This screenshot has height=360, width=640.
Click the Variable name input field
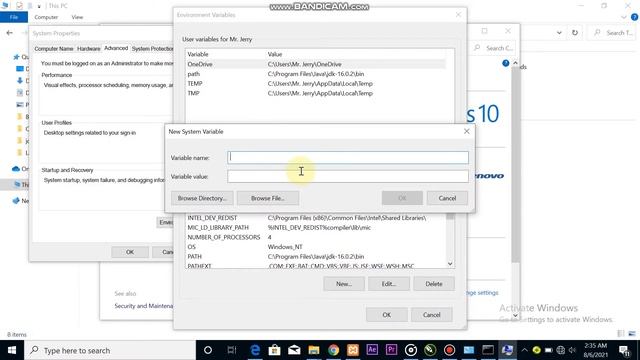pyautogui.click(x=348, y=158)
